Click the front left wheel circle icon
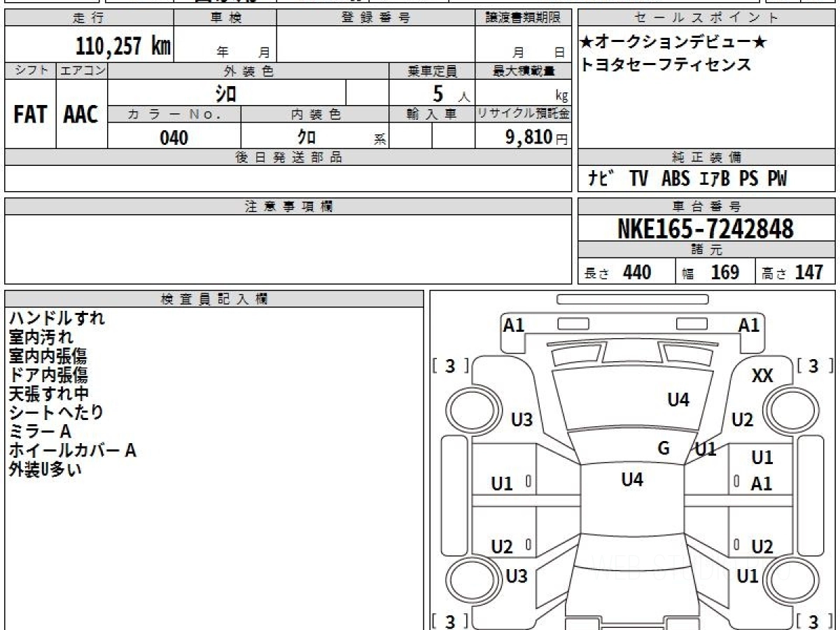This screenshot has height=630, width=840. tap(469, 408)
